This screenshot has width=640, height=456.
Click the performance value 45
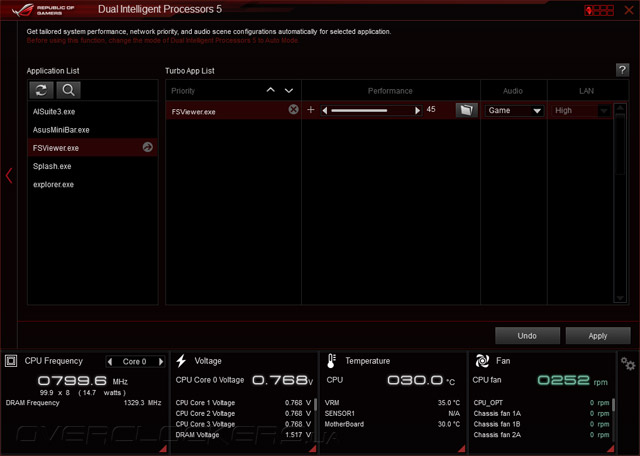click(x=431, y=109)
